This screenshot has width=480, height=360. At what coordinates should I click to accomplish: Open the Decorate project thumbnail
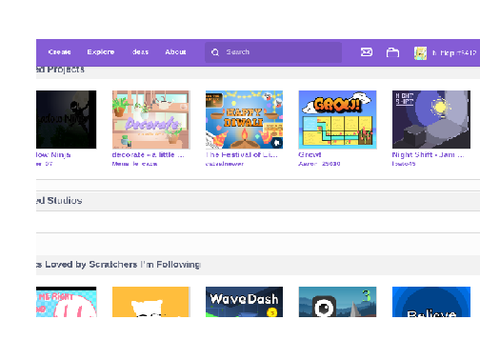pyautogui.click(x=151, y=119)
